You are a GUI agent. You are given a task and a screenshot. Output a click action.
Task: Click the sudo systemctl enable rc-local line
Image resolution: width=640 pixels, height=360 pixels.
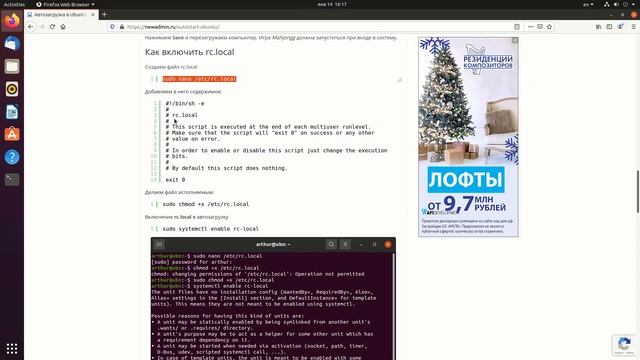211,229
